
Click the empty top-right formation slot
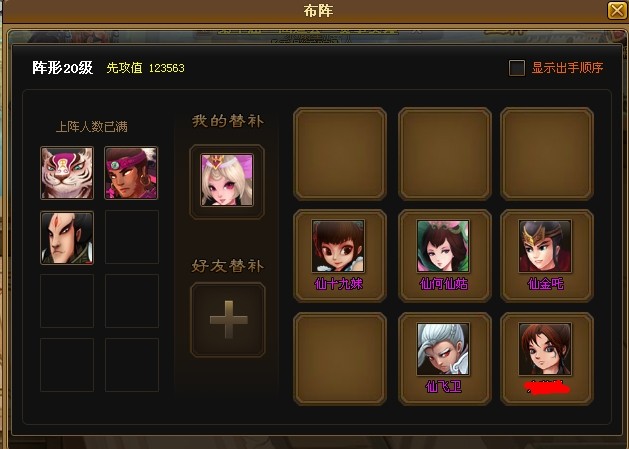pyautogui.click(x=547, y=154)
